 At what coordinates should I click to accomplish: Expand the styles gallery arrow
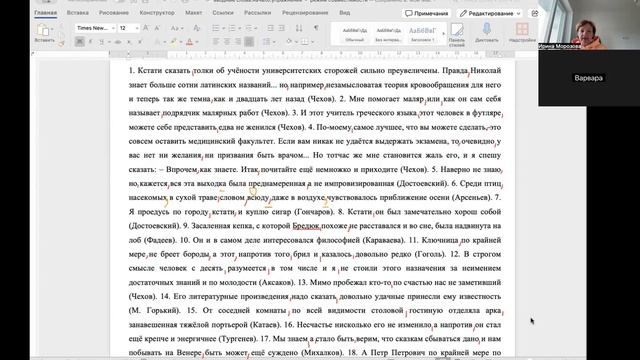coord(443,33)
